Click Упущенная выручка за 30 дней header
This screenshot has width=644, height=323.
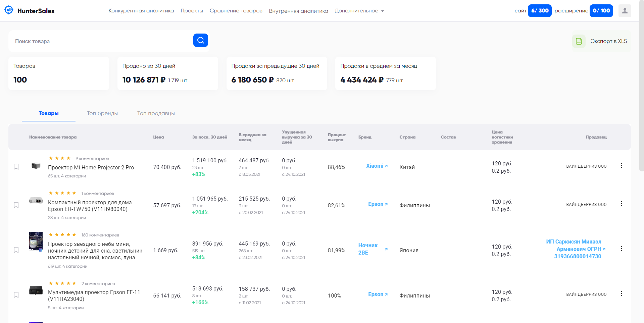pos(297,137)
